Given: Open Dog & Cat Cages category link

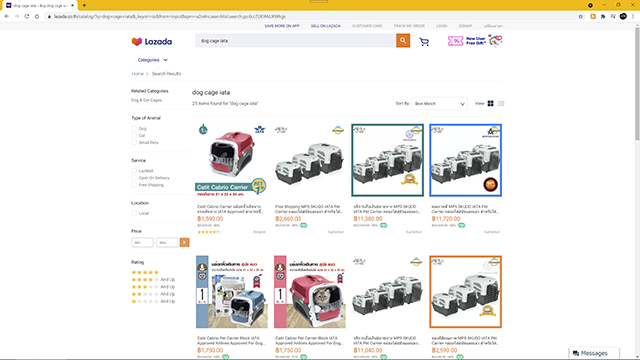Looking at the screenshot, I should 147,100.
